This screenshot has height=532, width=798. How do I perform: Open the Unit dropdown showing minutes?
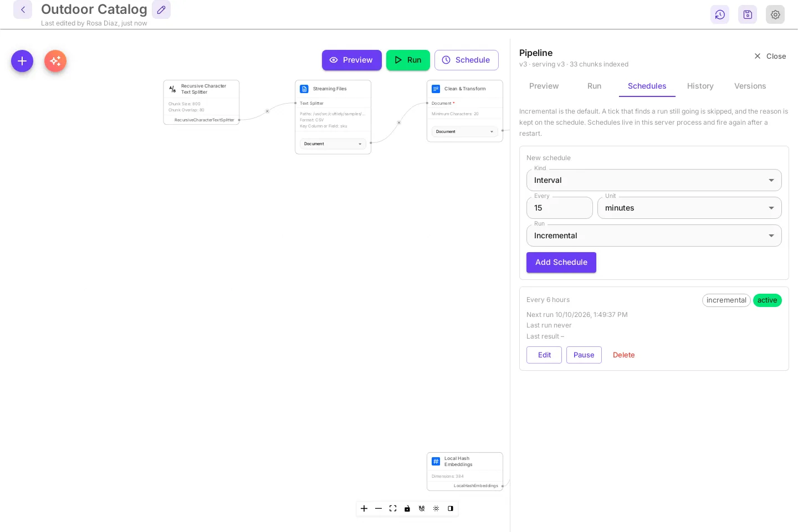(689, 208)
